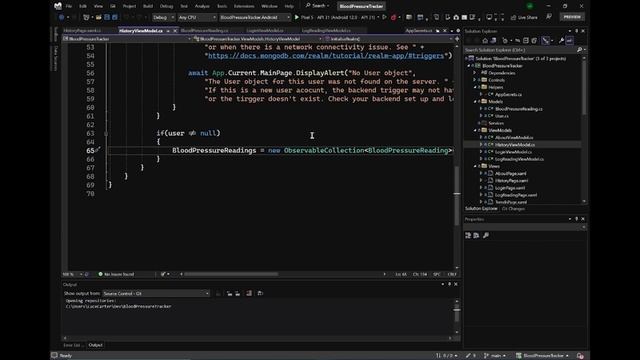Close the HistoryViewModel.cs tab
The height and width of the screenshot is (360, 640).
click(176, 31)
